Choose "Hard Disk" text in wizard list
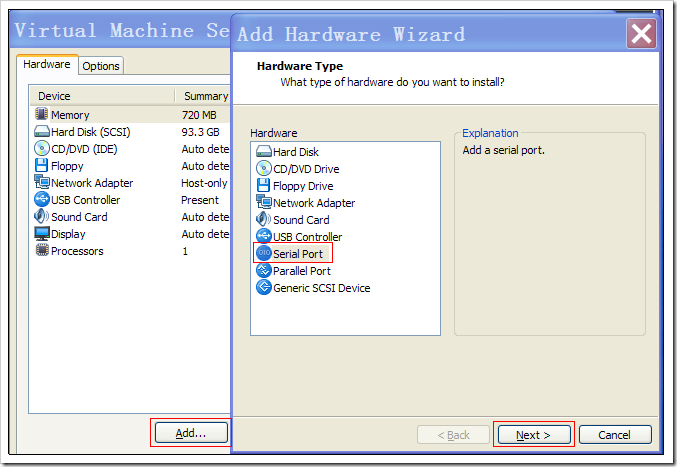Image resolution: width=677 pixels, height=467 pixels. (296, 152)
